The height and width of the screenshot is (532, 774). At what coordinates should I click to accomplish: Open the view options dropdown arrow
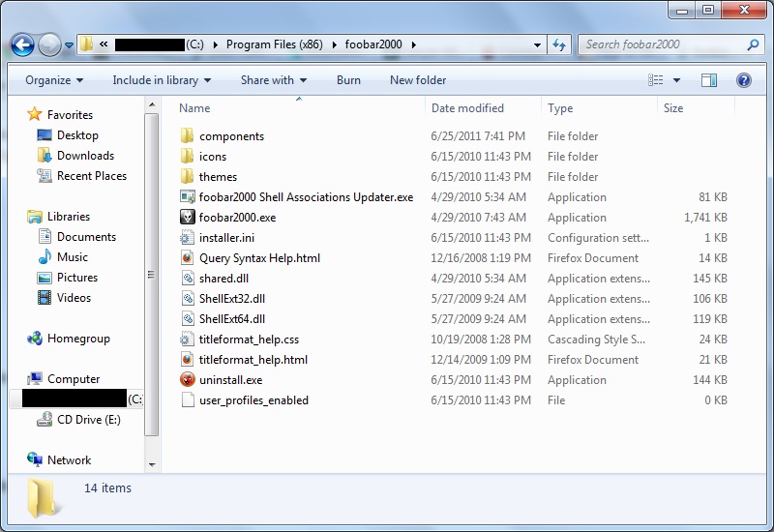pyautogui.click(x=676, y=80)
